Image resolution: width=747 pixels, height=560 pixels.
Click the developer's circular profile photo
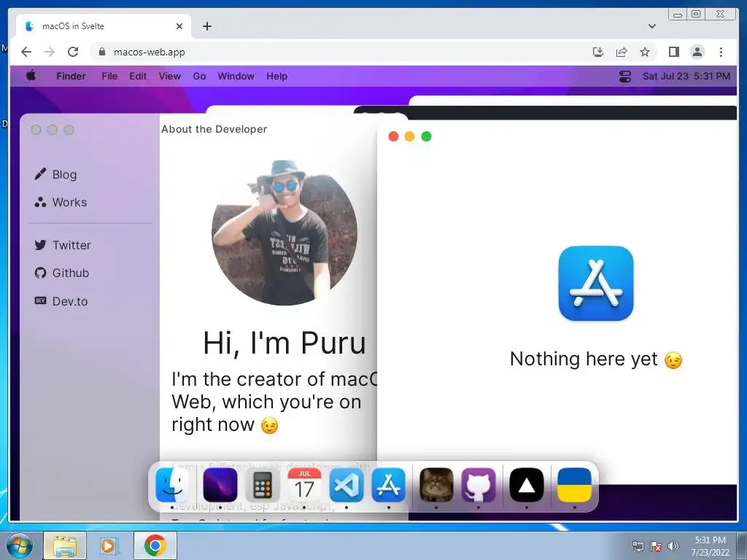[285, 233]
